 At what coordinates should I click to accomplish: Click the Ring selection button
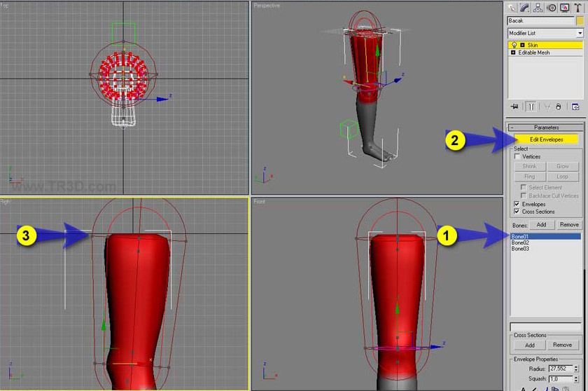pos(529,177)
